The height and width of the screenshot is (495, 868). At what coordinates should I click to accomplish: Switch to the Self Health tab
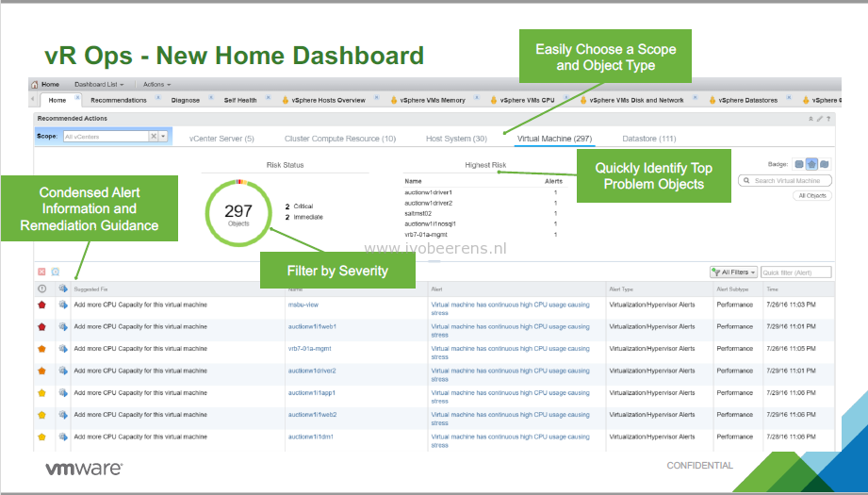tap(240, 100)
